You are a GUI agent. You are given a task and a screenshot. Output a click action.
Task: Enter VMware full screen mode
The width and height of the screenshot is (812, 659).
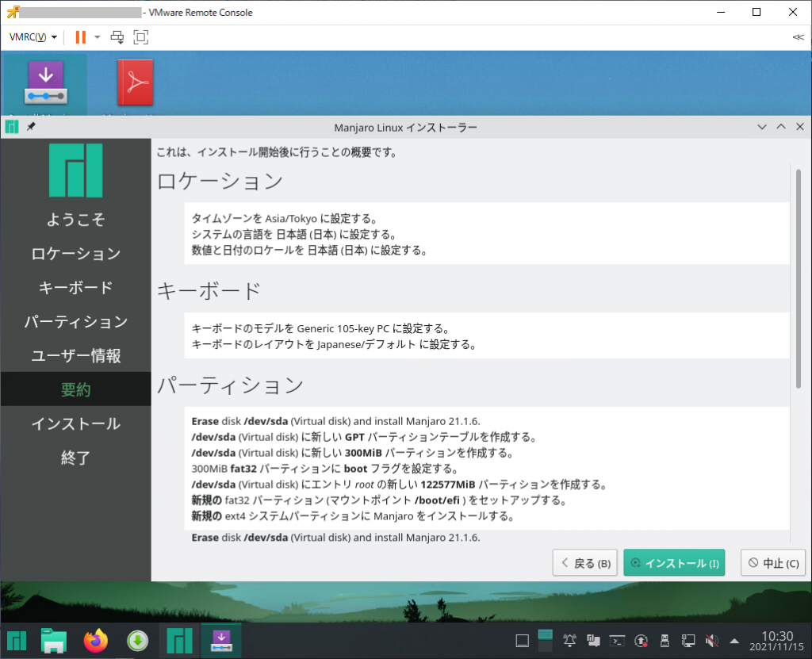141,37
